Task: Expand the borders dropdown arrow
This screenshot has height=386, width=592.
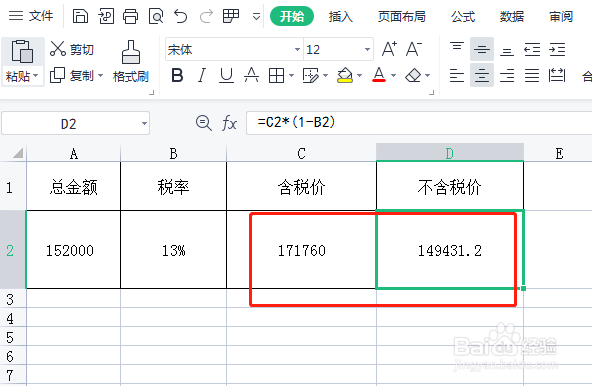Action: click(x=291, y=76)
